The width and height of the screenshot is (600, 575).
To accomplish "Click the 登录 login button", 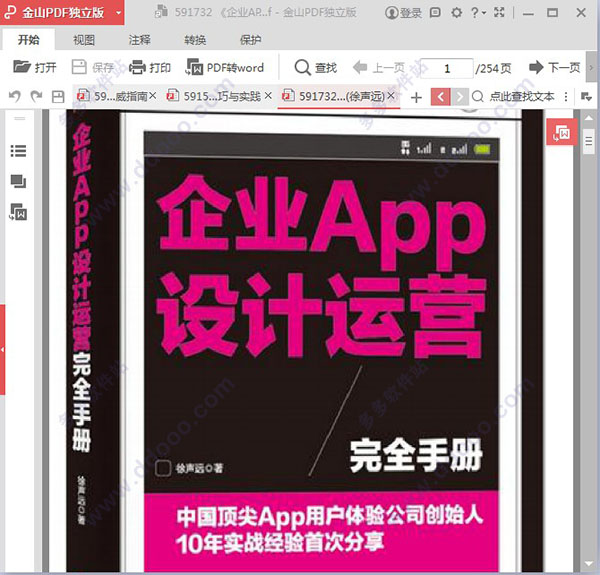I will tap(403, 13).
